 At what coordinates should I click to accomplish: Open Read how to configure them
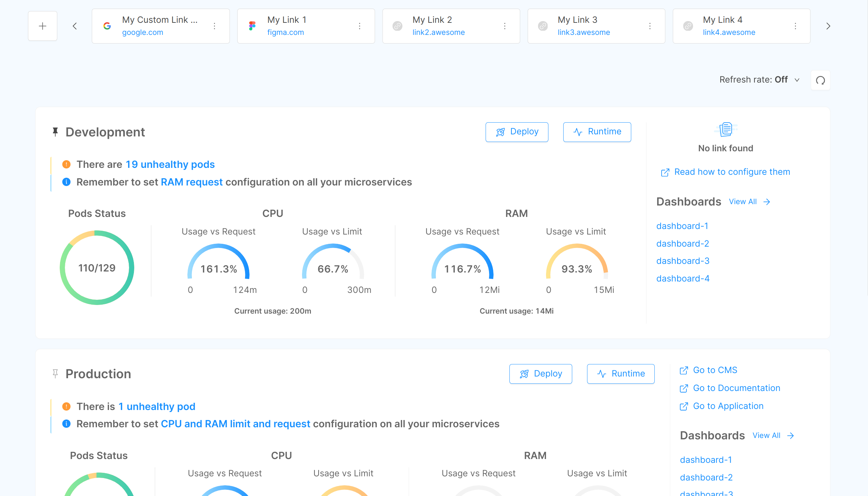(732, 172)
